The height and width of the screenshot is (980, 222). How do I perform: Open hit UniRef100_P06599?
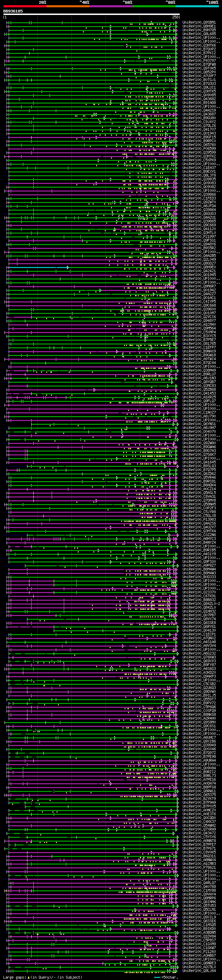(199, 149)
